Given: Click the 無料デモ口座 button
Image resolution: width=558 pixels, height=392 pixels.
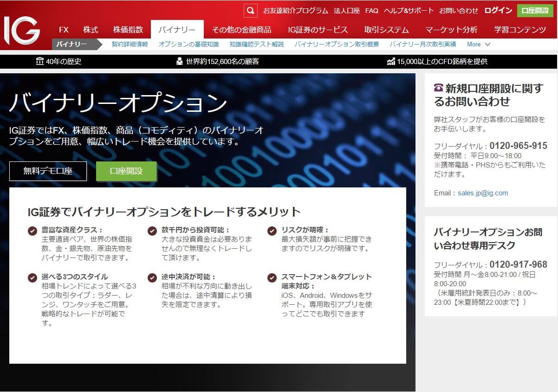Looking at the screenshot, I should click(48, 171).
